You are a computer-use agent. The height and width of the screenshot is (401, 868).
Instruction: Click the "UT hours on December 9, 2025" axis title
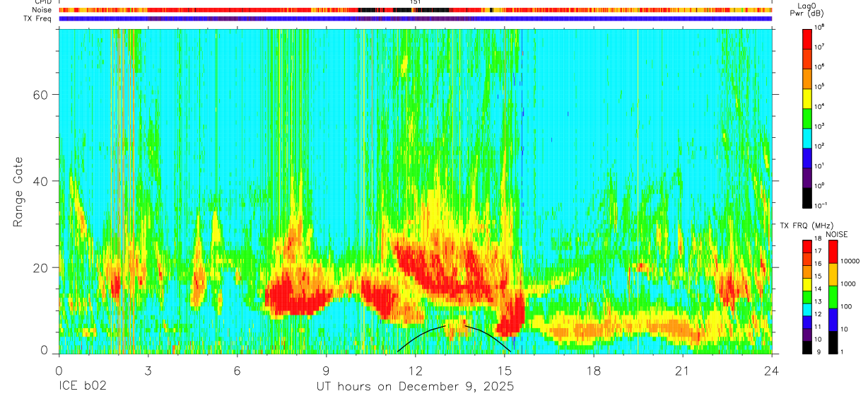(x=414, y=387)
